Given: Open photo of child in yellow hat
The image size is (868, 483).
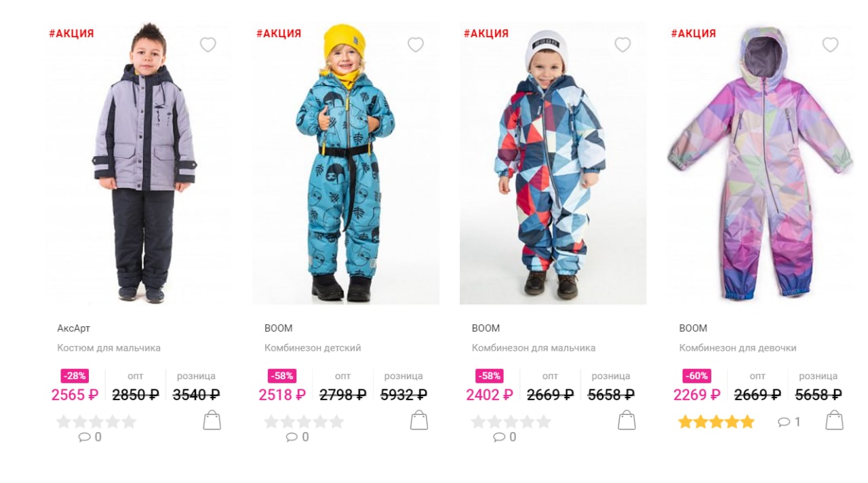Looking at the screenshot, I should pos(346,163).
